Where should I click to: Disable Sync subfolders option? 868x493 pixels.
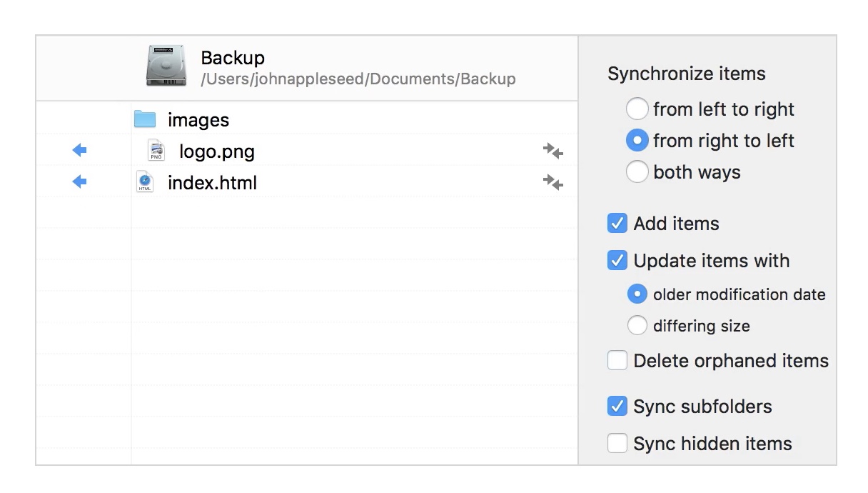(x=617, y=407)
